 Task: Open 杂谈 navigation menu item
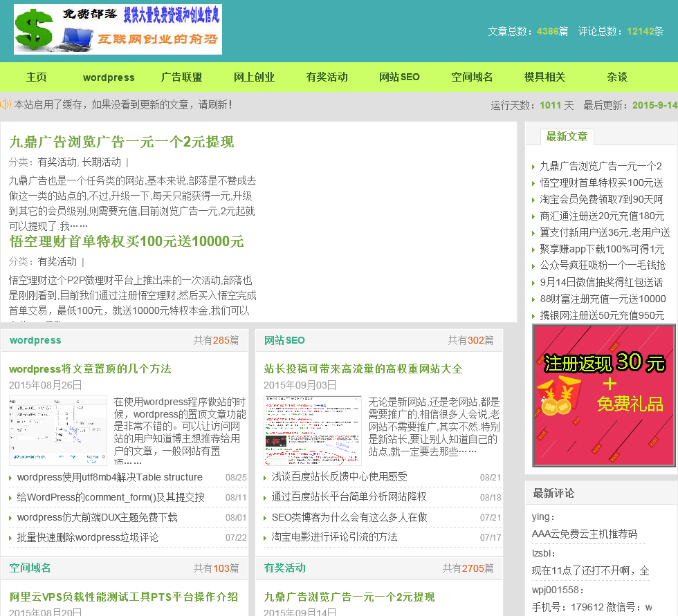pos(617,77)
